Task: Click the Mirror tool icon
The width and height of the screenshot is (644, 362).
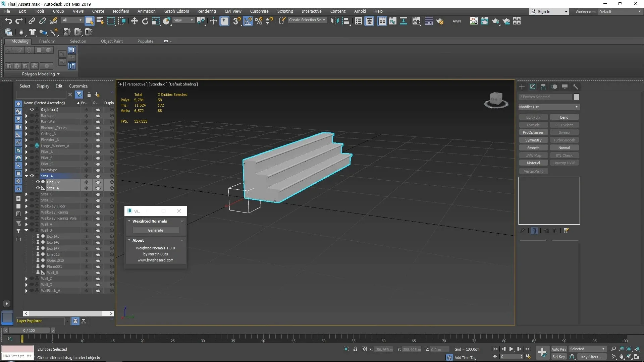Action: click(x=334, y=21)
